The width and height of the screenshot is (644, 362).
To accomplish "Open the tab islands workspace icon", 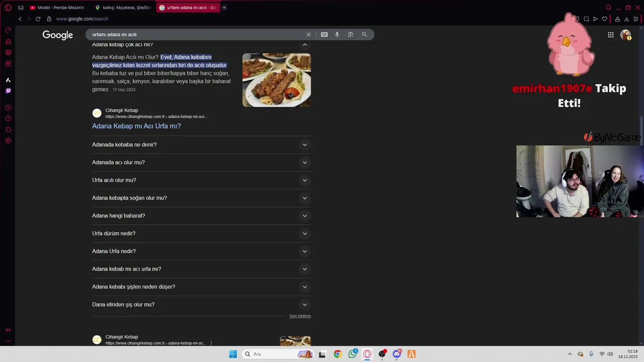I will point(21,8).
